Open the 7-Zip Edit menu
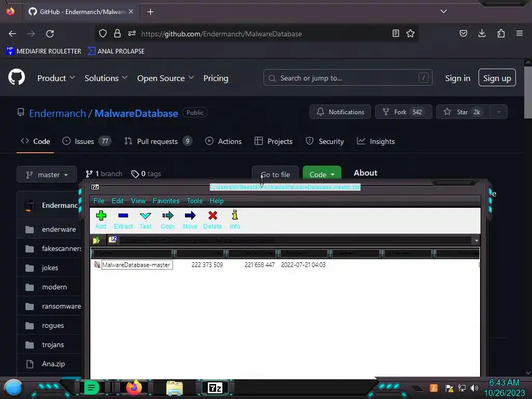The width and height of the screenshot is (532, 399). 117,201
